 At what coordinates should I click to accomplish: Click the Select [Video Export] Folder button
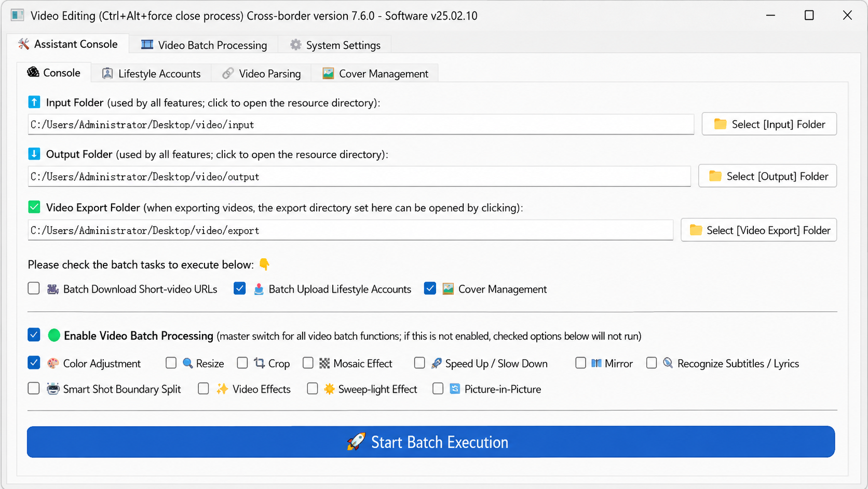pos(759,230)
